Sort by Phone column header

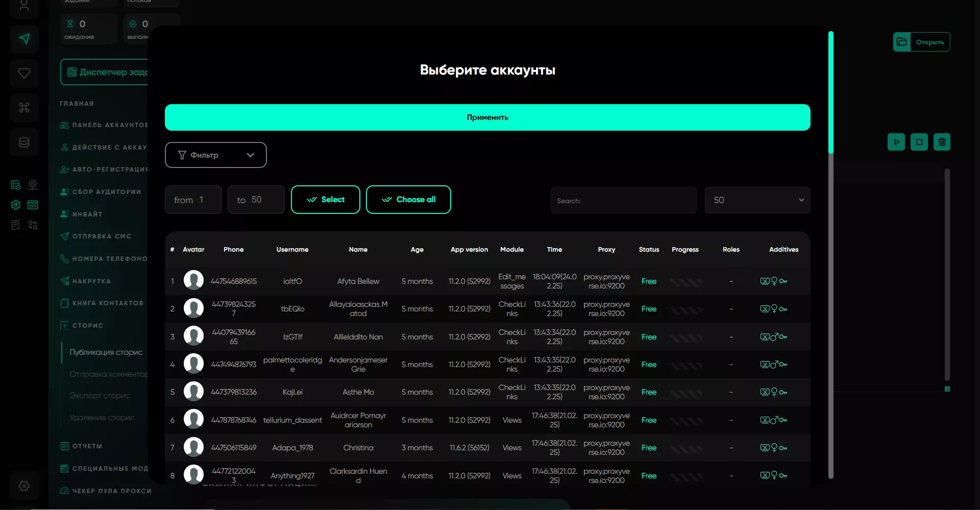pyautogui.click(x=233, y=250)
